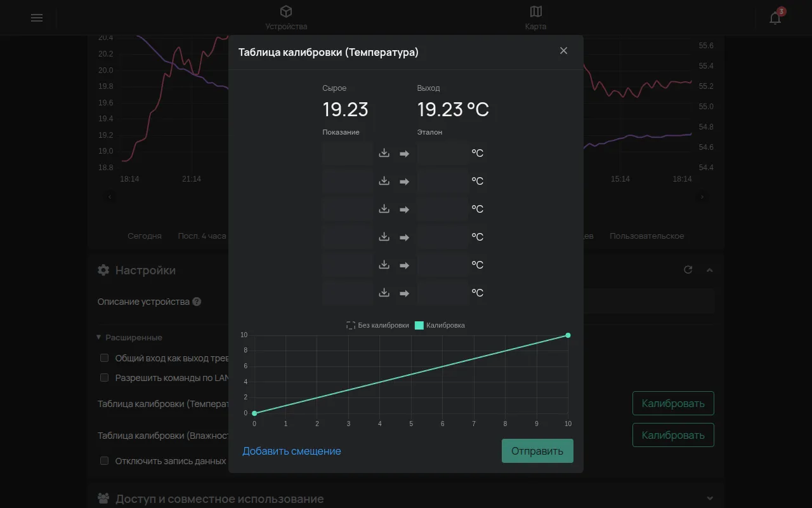Screen dimensions: 812x508
Task: Capture the current reading into the fifth calibration row
Action: [x=384, y=265]
